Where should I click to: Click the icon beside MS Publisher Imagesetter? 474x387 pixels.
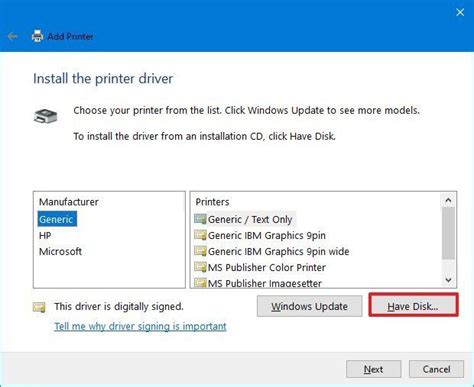click(200, 283)
